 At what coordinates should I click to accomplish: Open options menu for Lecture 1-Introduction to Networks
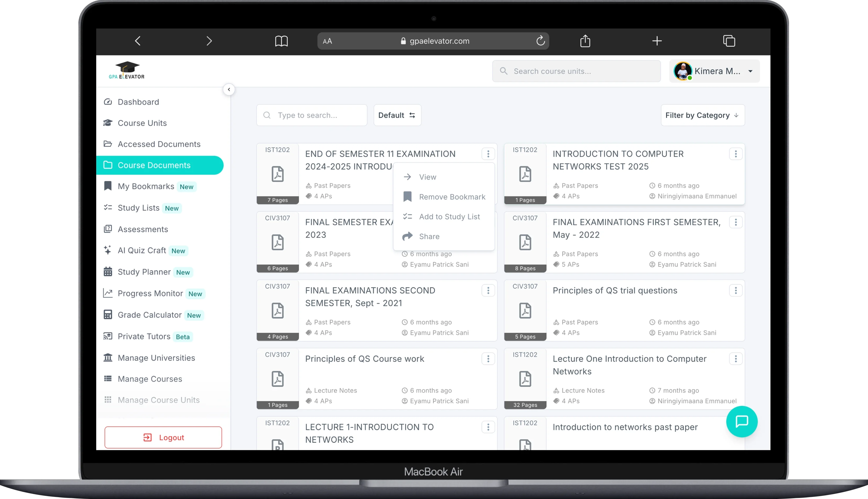(488, 427)
